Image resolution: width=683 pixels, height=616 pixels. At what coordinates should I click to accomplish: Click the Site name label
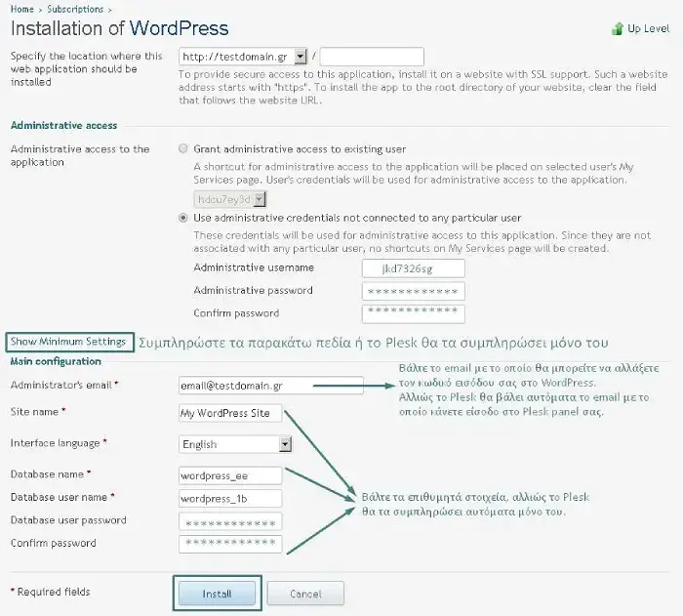tap(34, 412)
